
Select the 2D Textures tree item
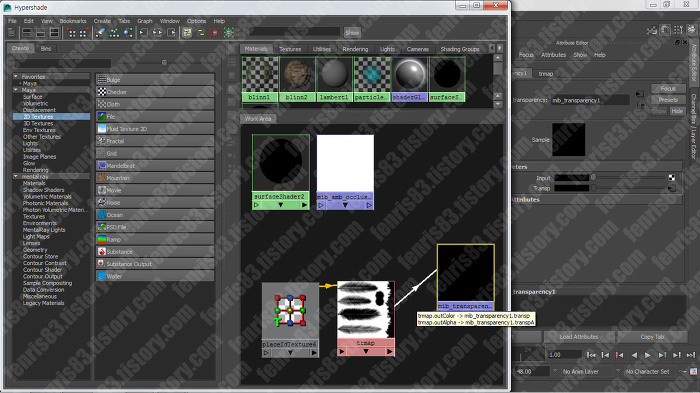coord(51,117)
